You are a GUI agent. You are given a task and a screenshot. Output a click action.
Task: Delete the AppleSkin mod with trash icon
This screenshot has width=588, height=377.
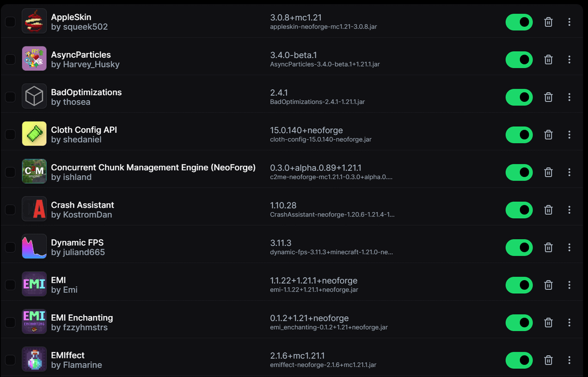[548, 22]
